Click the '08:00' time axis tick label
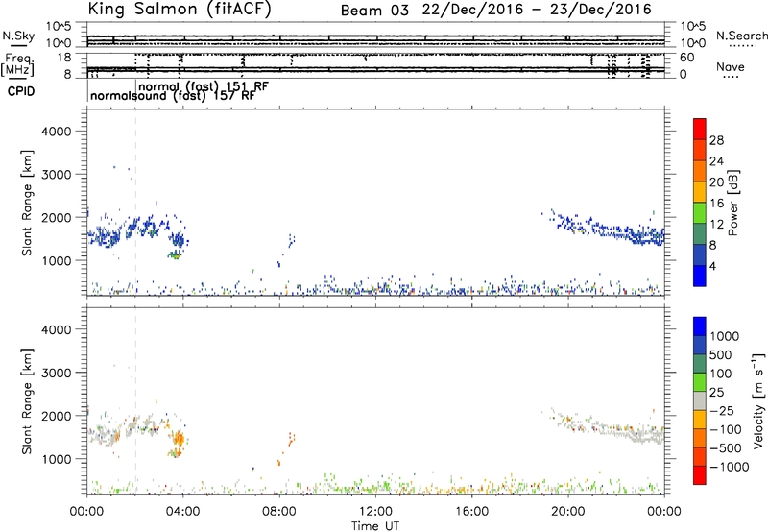The image size is (768, 532). 279,512
